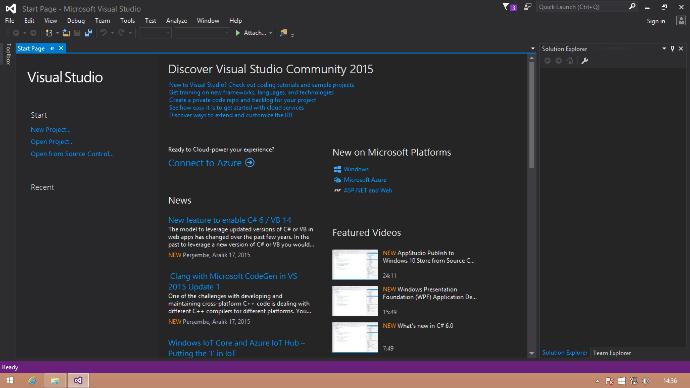Click the Open Project link
The height and width of the screenshot is (388, 690).
(51, 142)
